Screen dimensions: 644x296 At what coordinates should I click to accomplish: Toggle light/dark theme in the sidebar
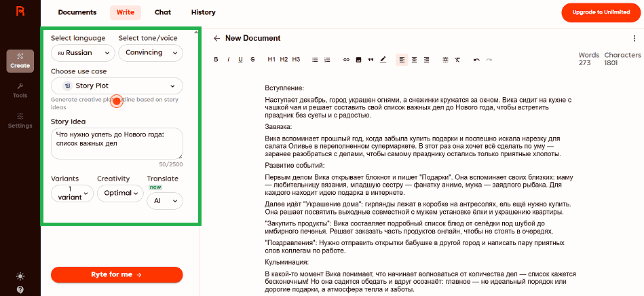(20, 276)
